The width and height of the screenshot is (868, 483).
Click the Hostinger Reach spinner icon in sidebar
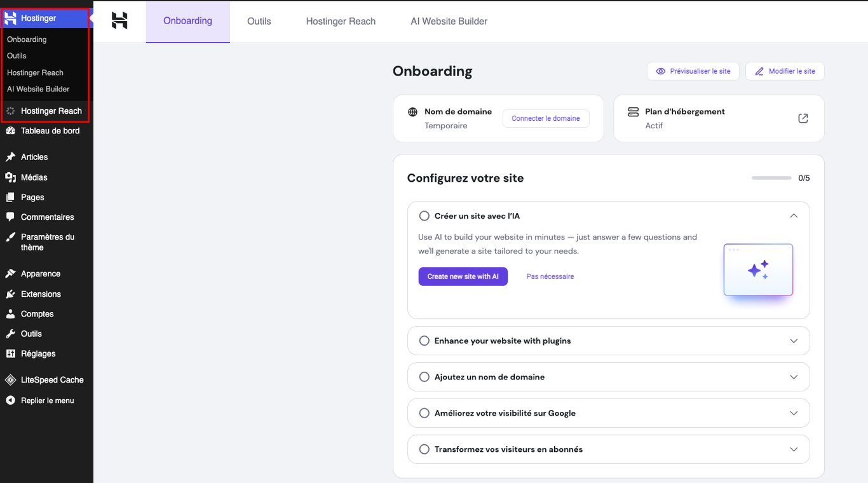tap(10, 111)
